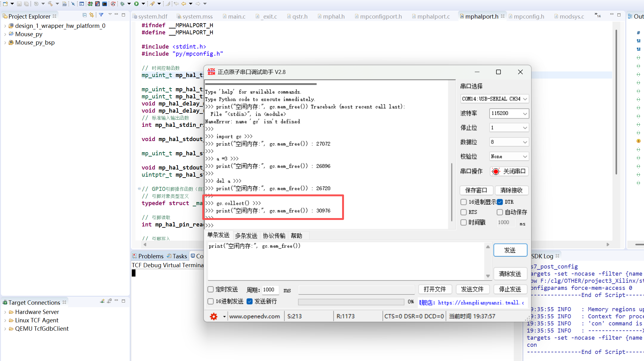Click the yellow Back navigation arrow
Image resolution: width=644 pixels, height=361 pixels.
(184, 4)
